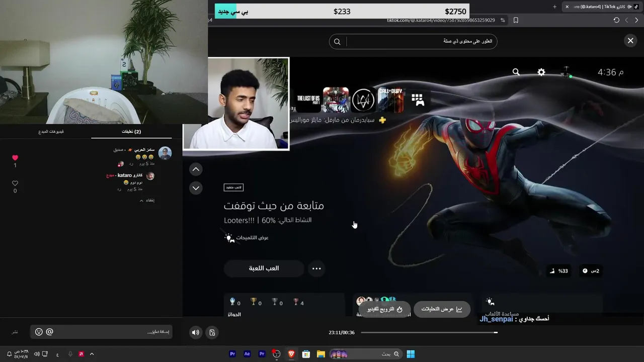Open the taskbar clock and date

[22, 354]
